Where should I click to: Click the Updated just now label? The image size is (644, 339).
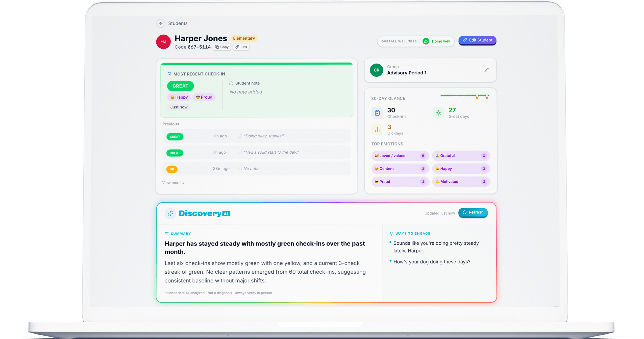pos(439,213)
